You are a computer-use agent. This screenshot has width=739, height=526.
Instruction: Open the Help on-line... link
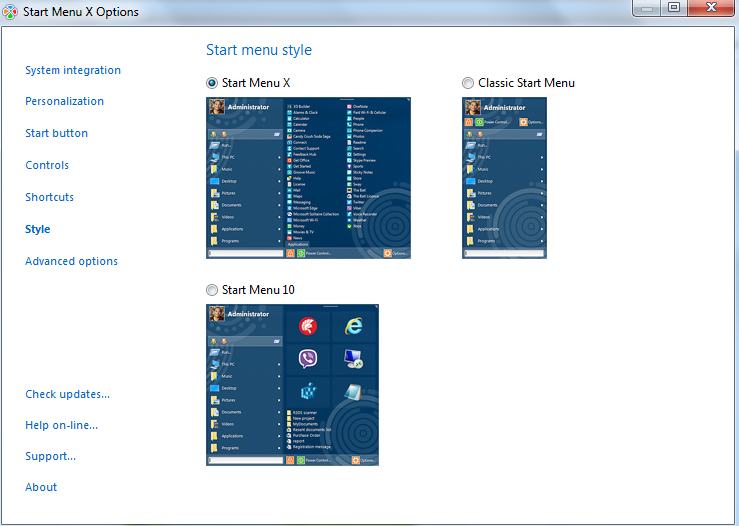[x=61, y=425]
